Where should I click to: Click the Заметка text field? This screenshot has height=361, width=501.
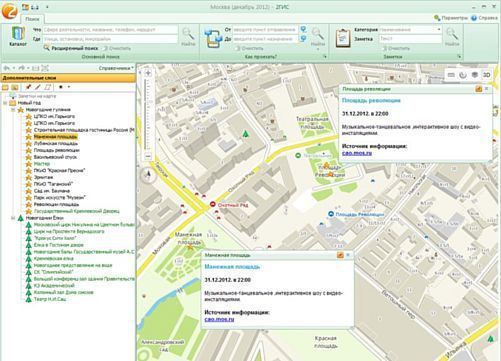(410, 39)
